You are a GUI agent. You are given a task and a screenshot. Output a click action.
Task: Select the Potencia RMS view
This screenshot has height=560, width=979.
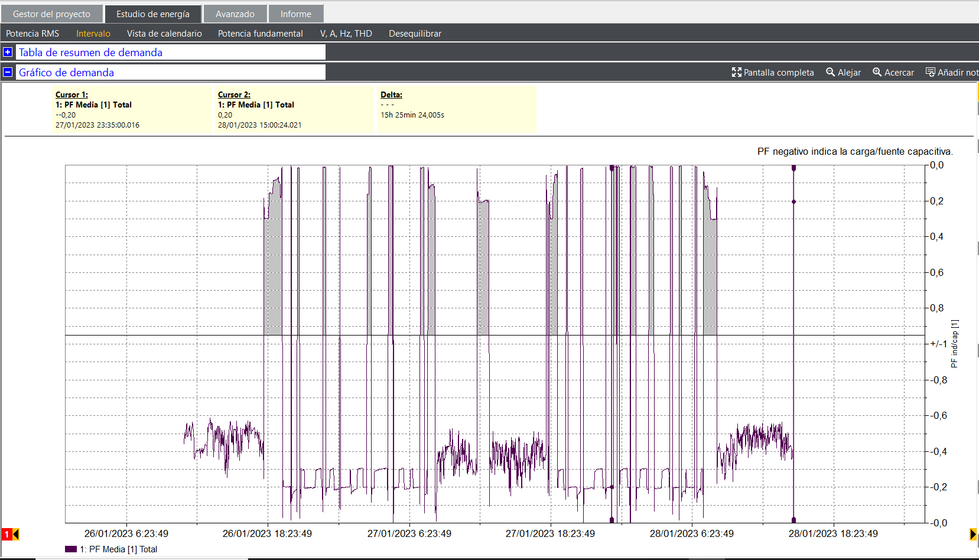click(x=32, y=34)
